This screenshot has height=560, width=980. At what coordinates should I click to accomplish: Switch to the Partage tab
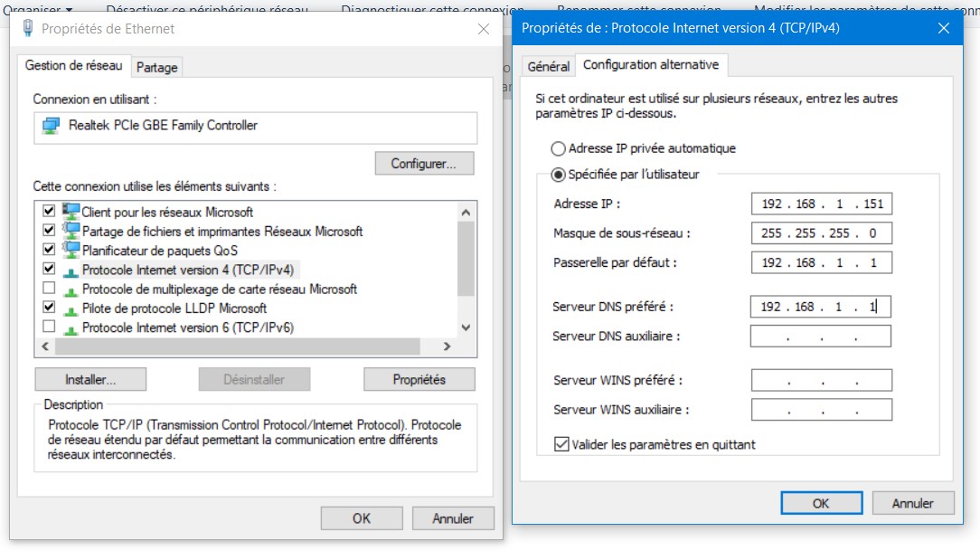pos(157,67)
